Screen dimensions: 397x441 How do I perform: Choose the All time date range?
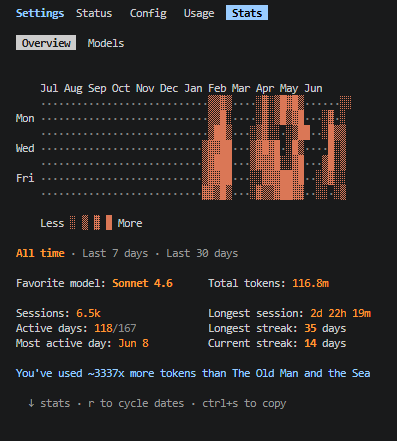40,253
